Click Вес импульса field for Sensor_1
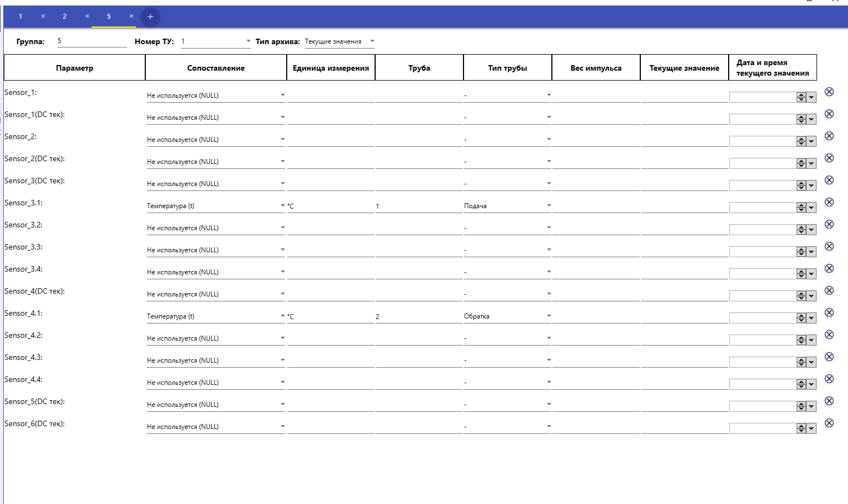 pos(596,96)
